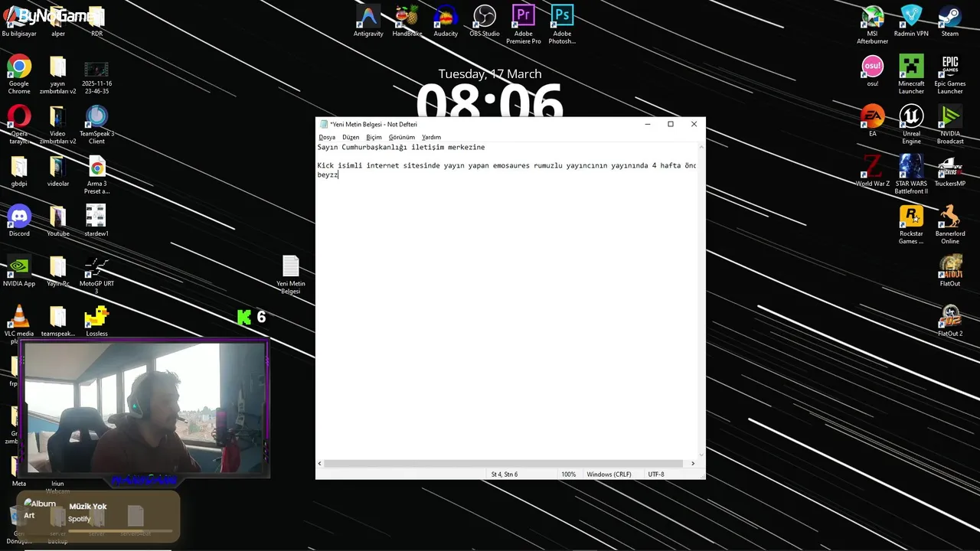Click 'UTF-8' encoding in the status bar
Screen dimensions: 980x551
tap(656, 474)
